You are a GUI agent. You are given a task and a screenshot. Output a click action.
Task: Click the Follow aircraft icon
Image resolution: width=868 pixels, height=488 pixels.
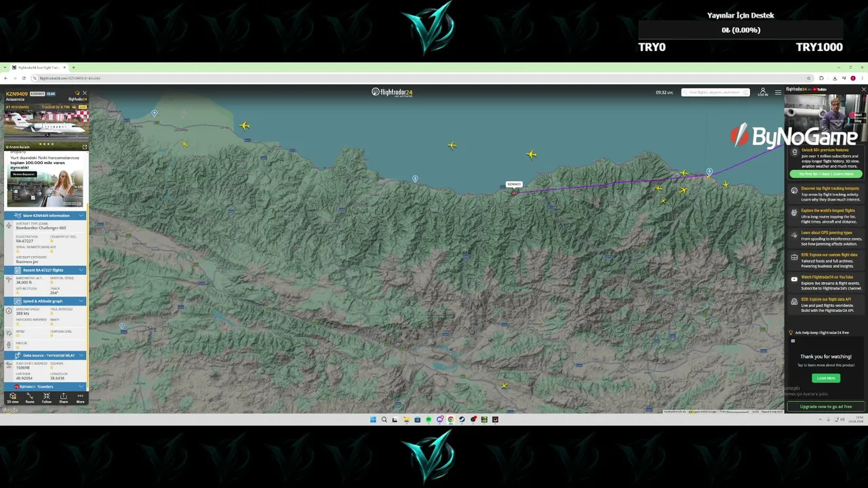click(47, 397)
